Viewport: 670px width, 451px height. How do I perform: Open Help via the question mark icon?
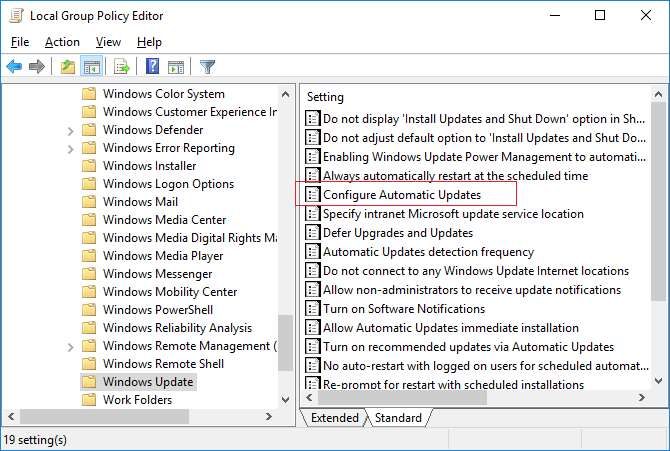click(x=152, y=67)
